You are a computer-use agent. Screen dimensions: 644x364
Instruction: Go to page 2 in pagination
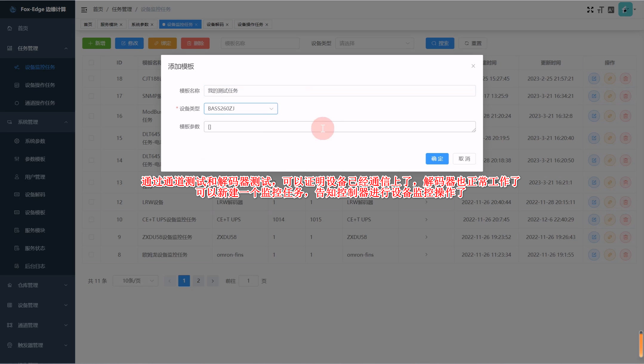[198, 281]
